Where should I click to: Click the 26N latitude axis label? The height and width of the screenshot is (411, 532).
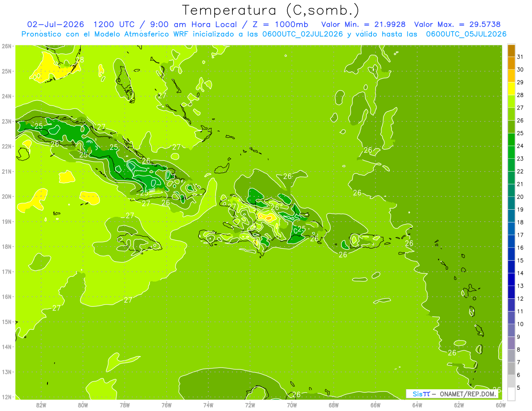(7, 46)
